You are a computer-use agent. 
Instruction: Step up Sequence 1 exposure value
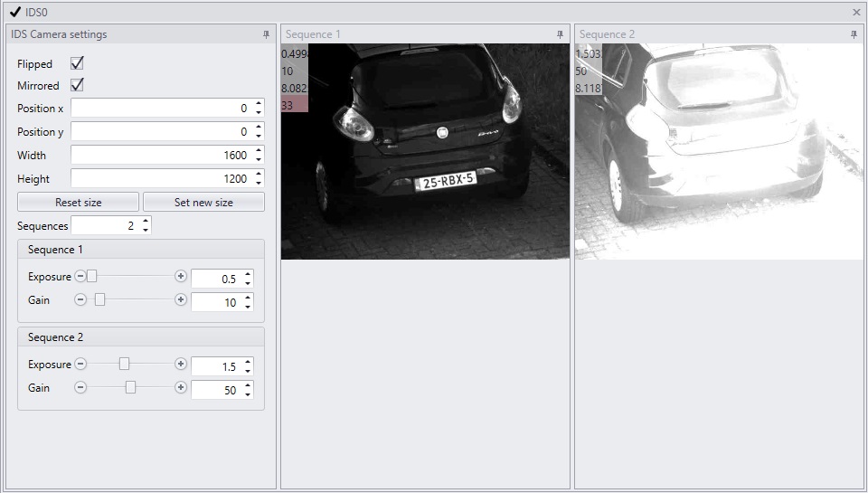click(248, 274)
